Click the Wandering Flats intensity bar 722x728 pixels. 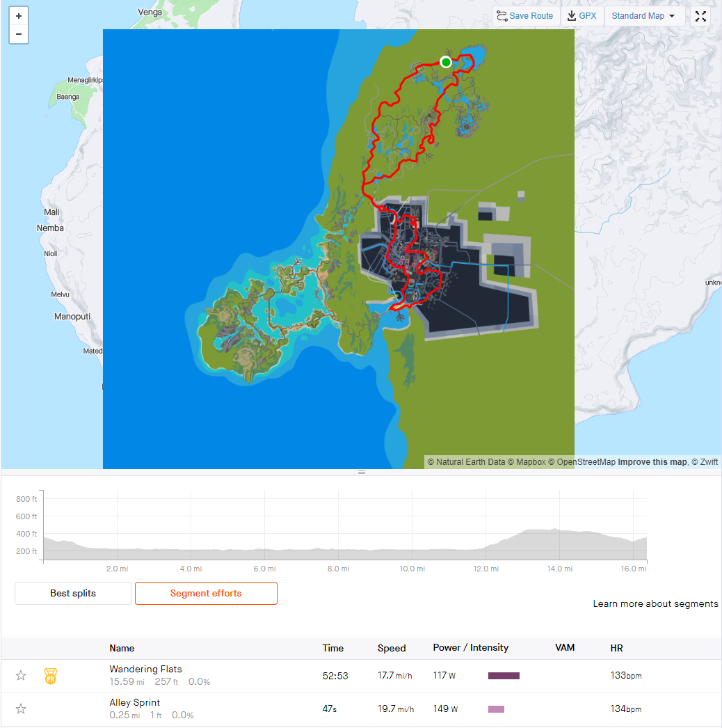click(x=504, y=676)
